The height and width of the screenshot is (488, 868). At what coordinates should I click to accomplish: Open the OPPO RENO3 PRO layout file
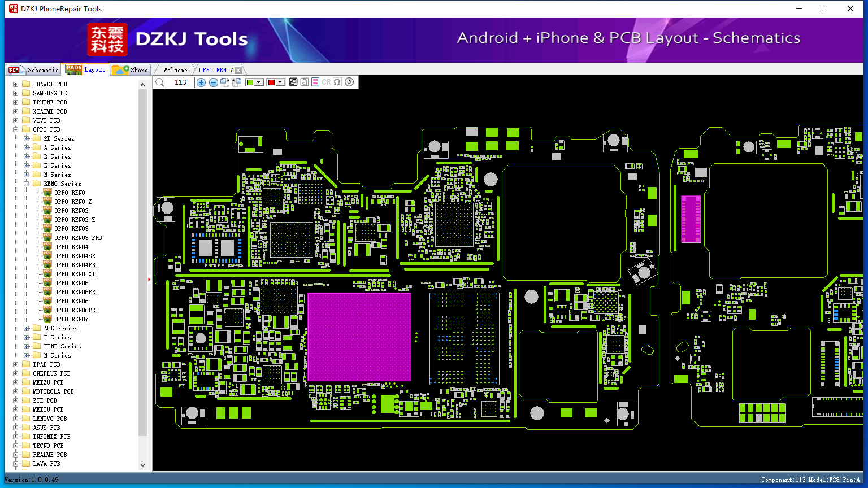point(78,238)
